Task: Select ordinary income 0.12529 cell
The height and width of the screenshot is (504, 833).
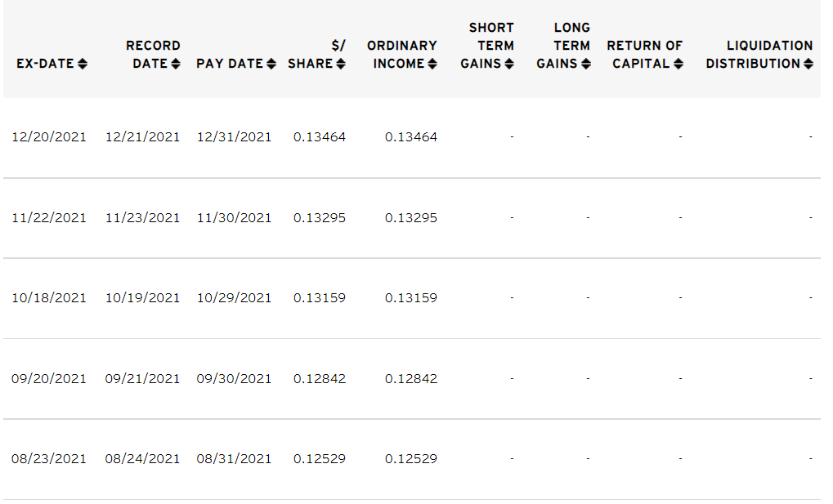Action: pos(411,459)
